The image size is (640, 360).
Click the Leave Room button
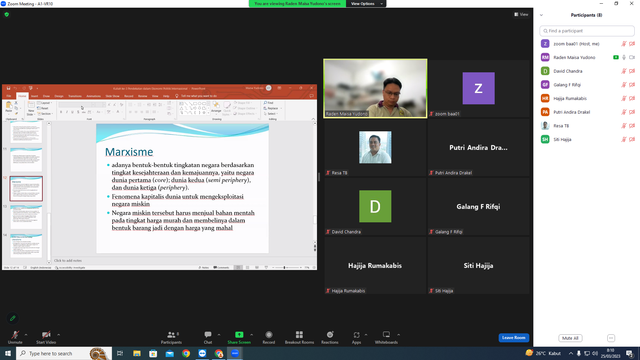pyautogui.click(x=513, y=338)
